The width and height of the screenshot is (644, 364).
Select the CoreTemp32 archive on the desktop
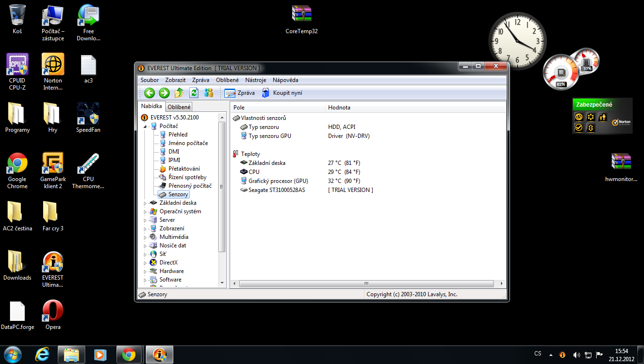[302, 19]
